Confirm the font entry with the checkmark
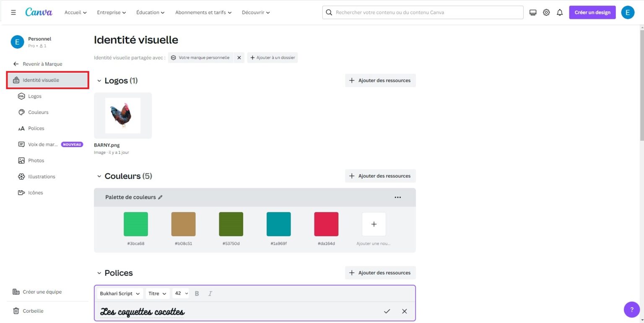Screen dimensions: 644x323 tap(387, 311)
